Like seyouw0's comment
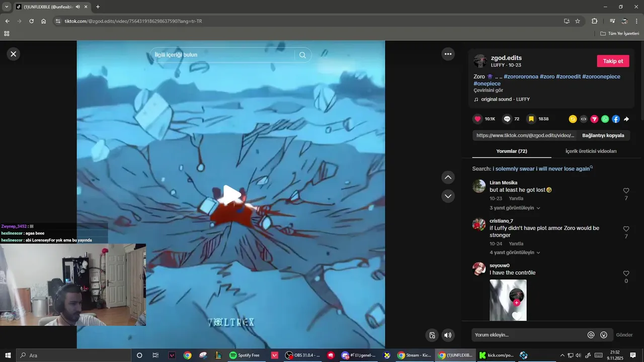644x362 pixels. [626, 274]
